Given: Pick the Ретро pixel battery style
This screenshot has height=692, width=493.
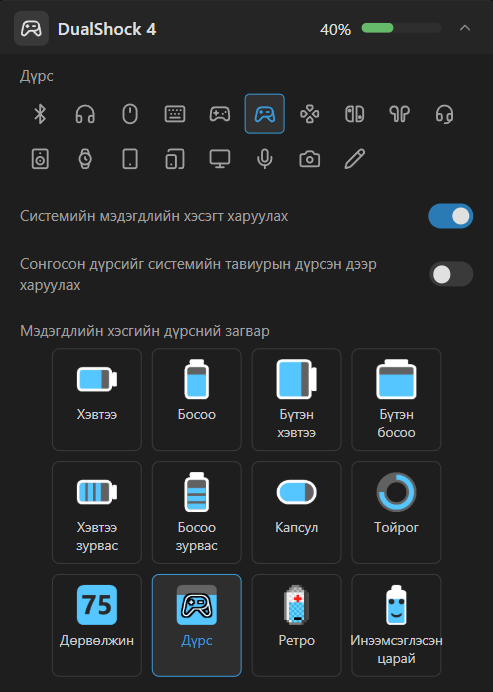Looking at the screenshot, I should (297, 625).
